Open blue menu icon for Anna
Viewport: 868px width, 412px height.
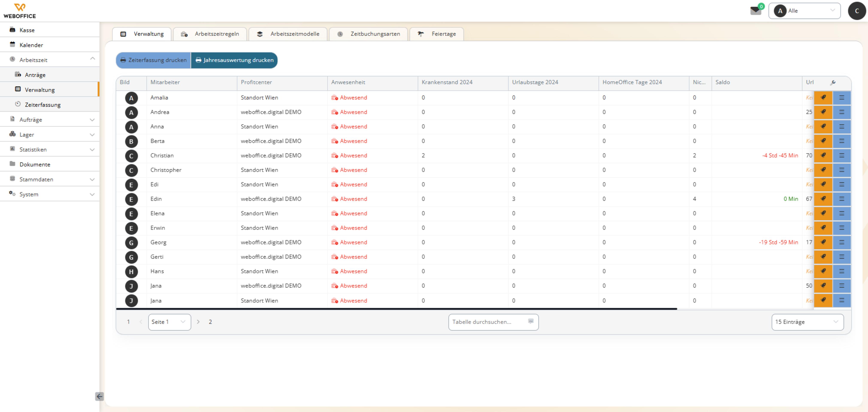tap(841, 127)
